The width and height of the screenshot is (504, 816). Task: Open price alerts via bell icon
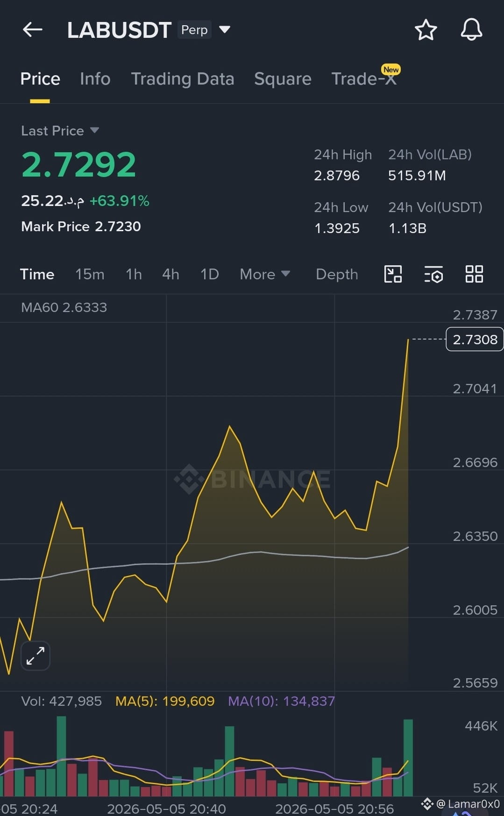tap(471, 30)
